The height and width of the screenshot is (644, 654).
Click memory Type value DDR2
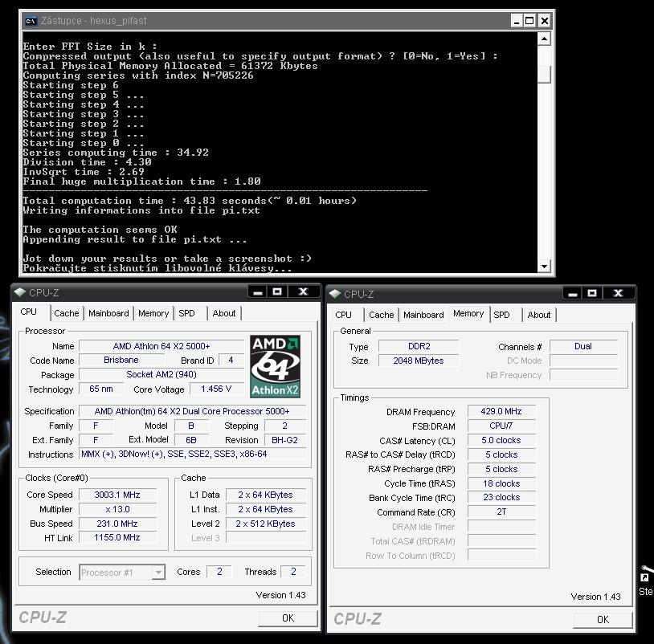pos(419,346)
